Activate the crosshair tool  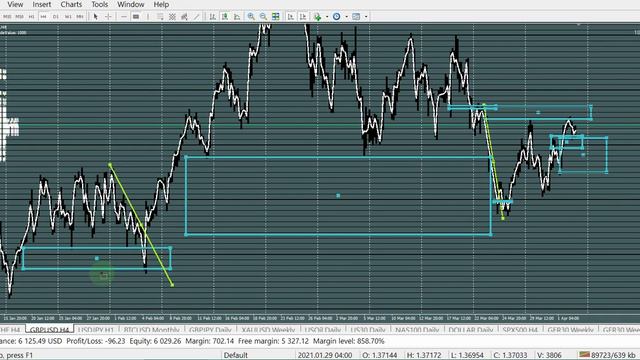[x=108, y=17]
